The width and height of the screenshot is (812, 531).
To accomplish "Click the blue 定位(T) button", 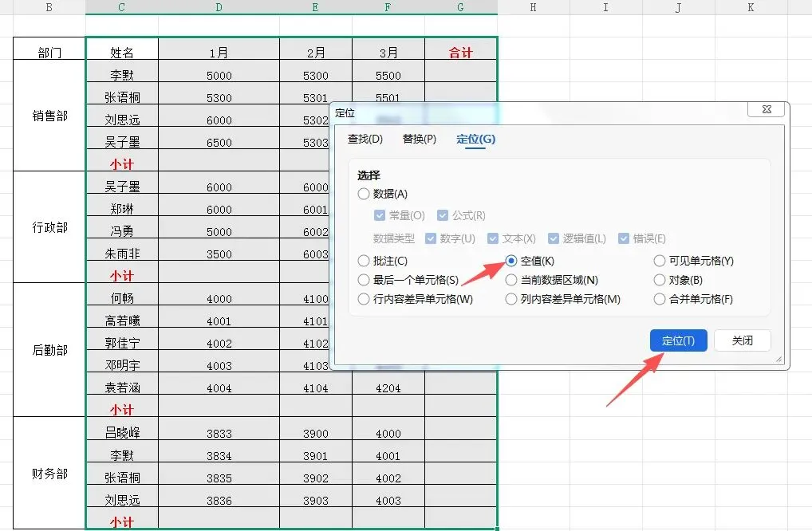I will pos(678,340).
